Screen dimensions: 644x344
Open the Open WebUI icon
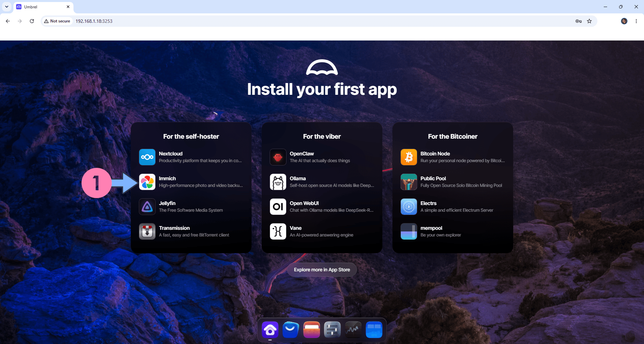278,207
